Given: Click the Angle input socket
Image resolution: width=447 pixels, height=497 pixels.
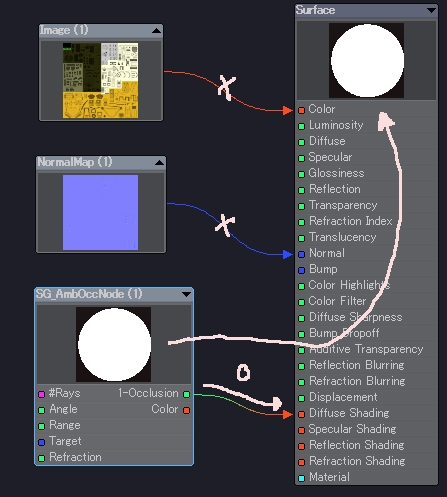Looking at the screenshot, I should coord(41,410).
